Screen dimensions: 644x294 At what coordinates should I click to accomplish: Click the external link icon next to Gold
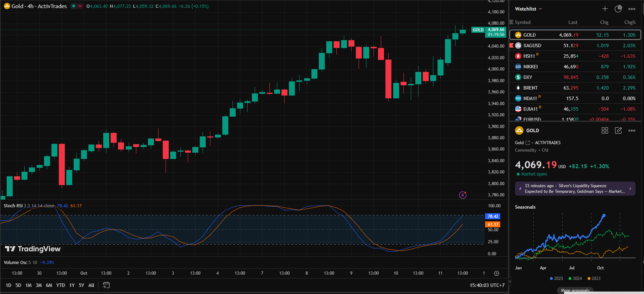tap(528, 143)
